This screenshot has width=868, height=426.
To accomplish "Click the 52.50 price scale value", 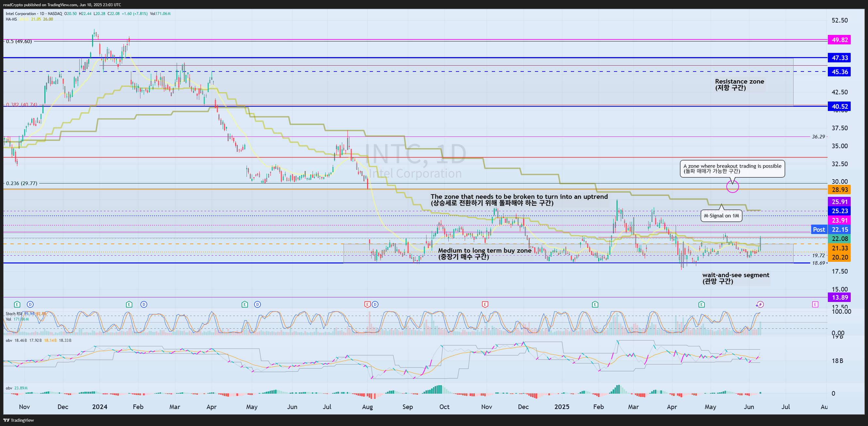I will tap(840, 20).
